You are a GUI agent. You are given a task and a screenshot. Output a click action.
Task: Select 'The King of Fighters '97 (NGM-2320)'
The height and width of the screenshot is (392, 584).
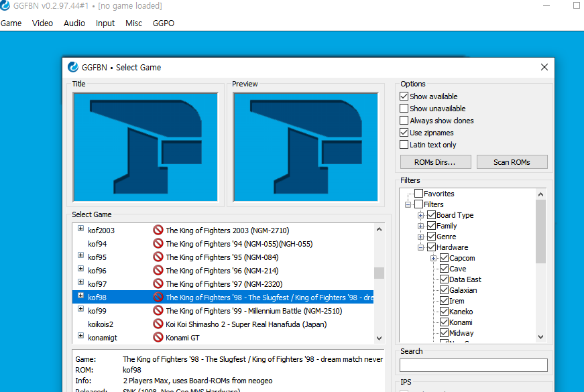[224, 284]
